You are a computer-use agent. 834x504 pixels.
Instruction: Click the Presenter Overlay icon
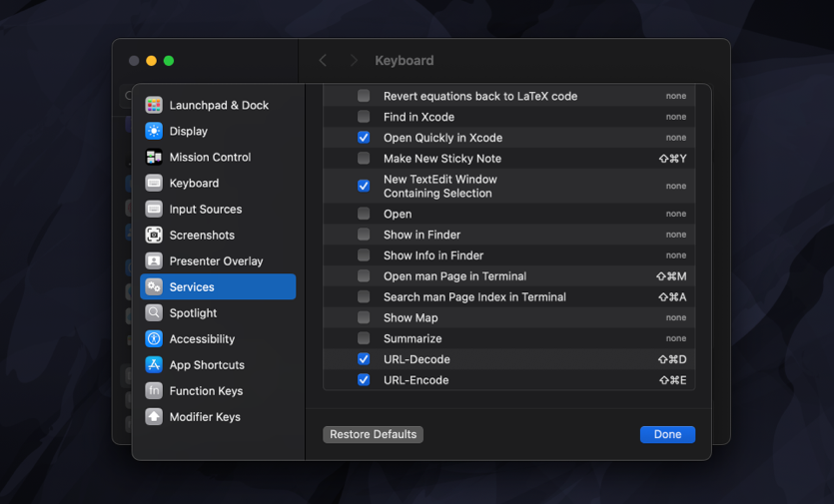[154, 260]
